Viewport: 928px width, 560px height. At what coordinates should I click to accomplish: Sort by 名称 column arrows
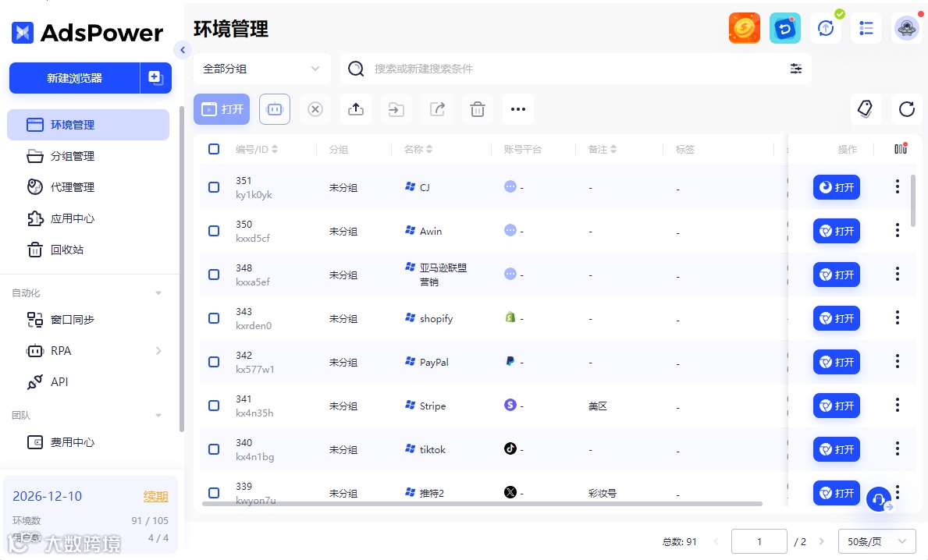pos(429,149)
